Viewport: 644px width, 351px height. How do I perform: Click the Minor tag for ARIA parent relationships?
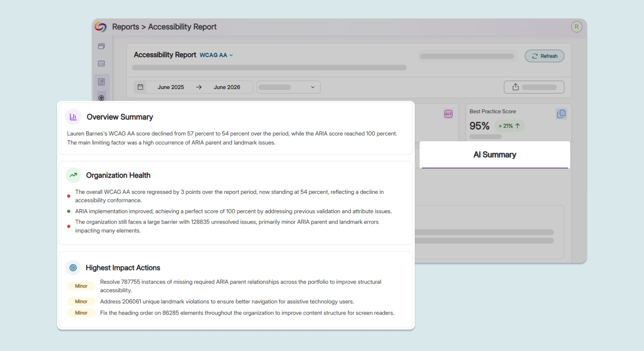click(81, 286)
